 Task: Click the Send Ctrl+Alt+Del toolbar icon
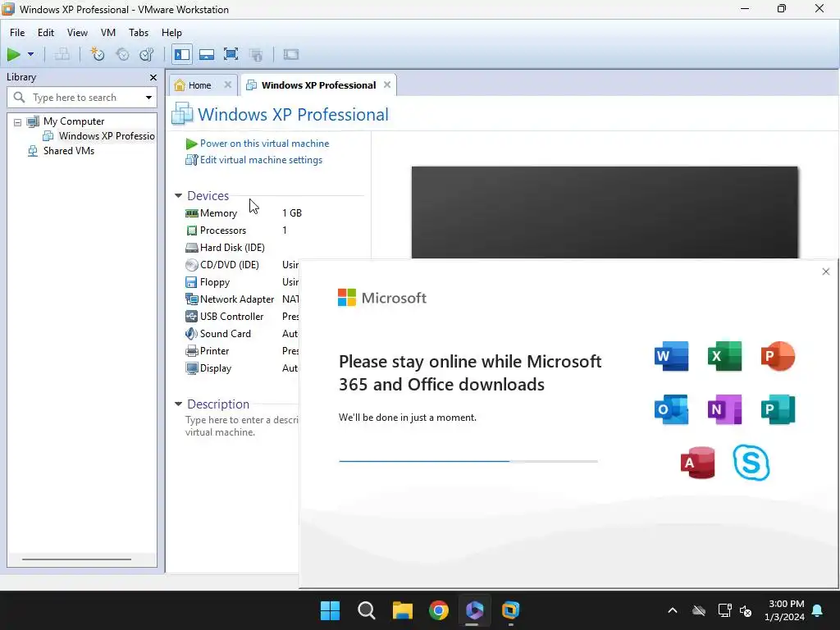(62, 54)
